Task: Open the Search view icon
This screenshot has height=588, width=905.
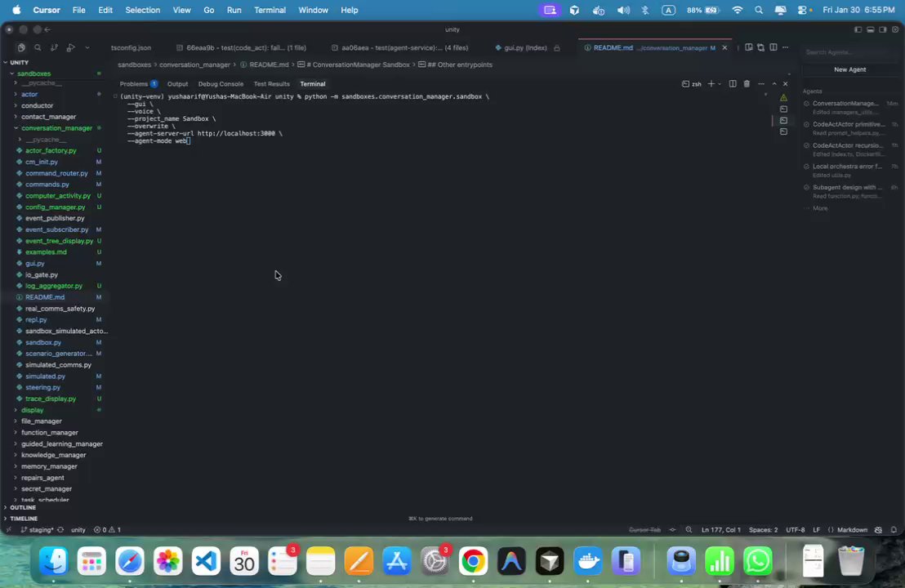Action: pyautogui.click(x=38, y=48)
